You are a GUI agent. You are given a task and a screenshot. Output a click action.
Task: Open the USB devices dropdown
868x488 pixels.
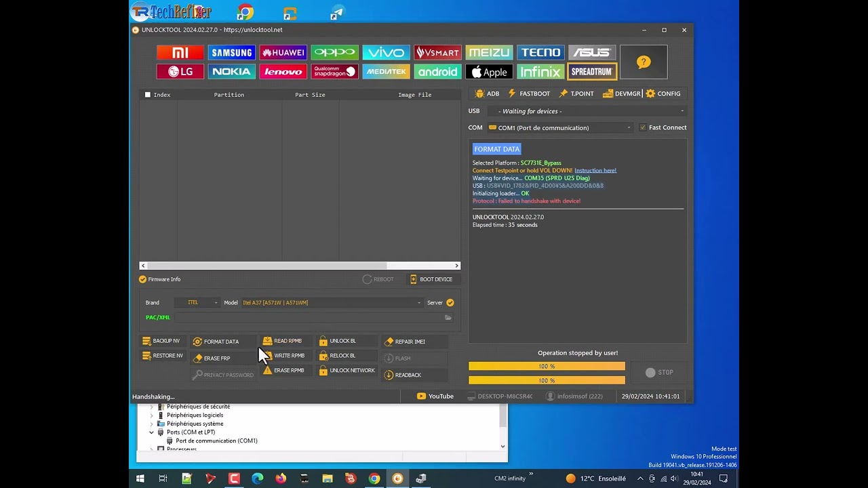587,111
